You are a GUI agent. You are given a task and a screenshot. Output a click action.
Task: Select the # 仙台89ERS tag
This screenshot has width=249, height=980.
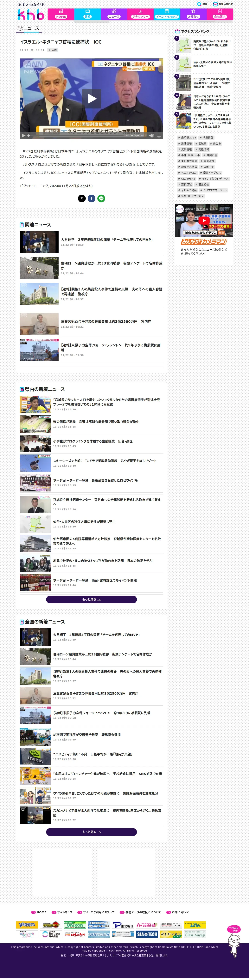[x=187, y=179]
